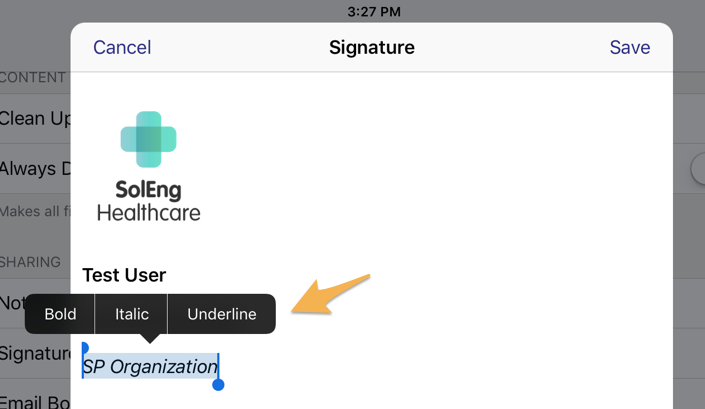This screenshot has width=705, height=409.
Task: Open the Signature settings row
Action: coord(35,353)
